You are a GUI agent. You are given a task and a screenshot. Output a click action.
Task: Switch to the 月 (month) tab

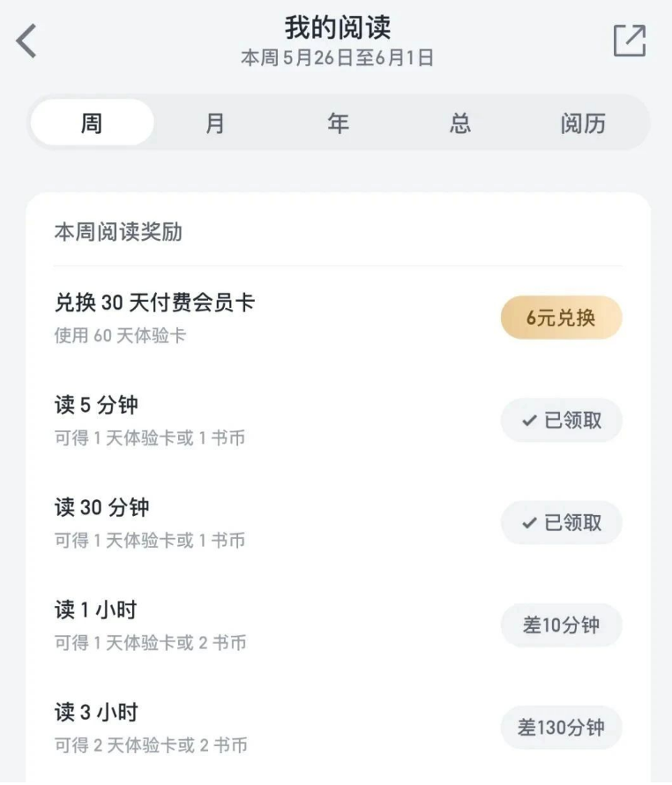[x=214, y=123]
